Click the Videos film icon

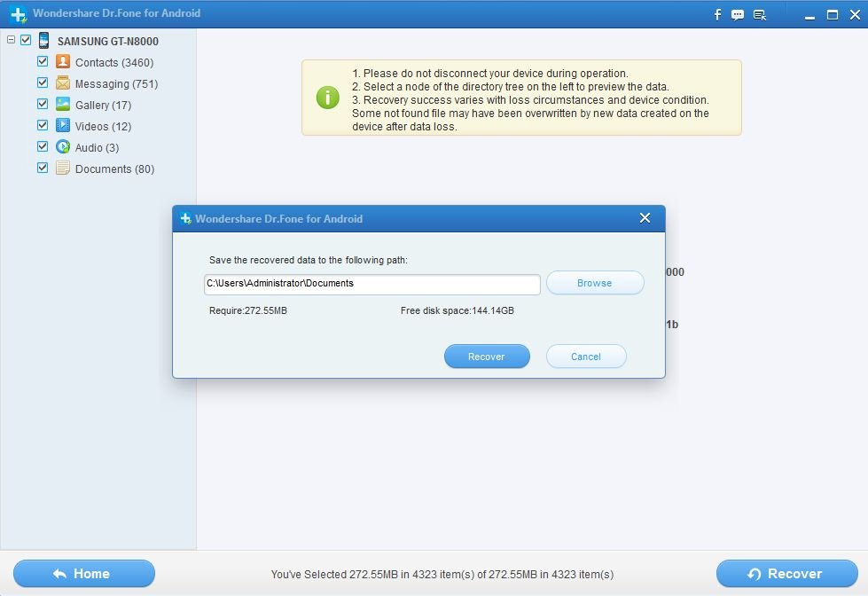point(63,125)
